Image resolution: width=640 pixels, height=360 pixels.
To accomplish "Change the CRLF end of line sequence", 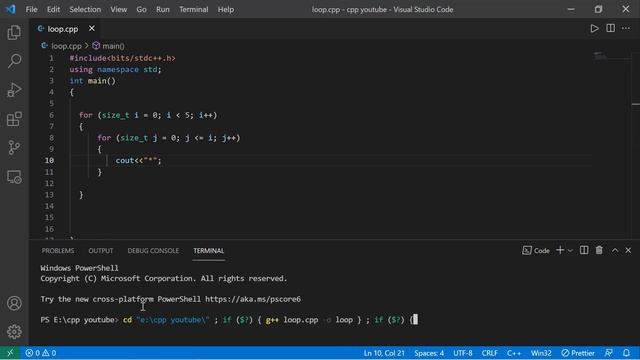I will [x=489, y=353].
